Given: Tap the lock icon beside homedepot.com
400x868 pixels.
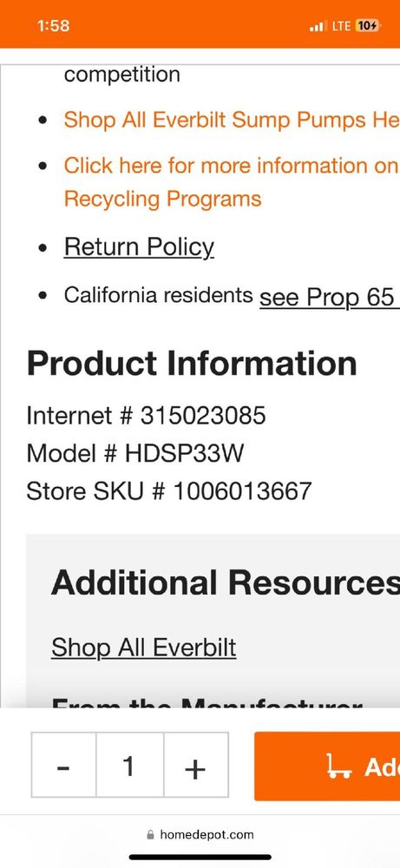Looking at the screenshot, I should [150, 835].
